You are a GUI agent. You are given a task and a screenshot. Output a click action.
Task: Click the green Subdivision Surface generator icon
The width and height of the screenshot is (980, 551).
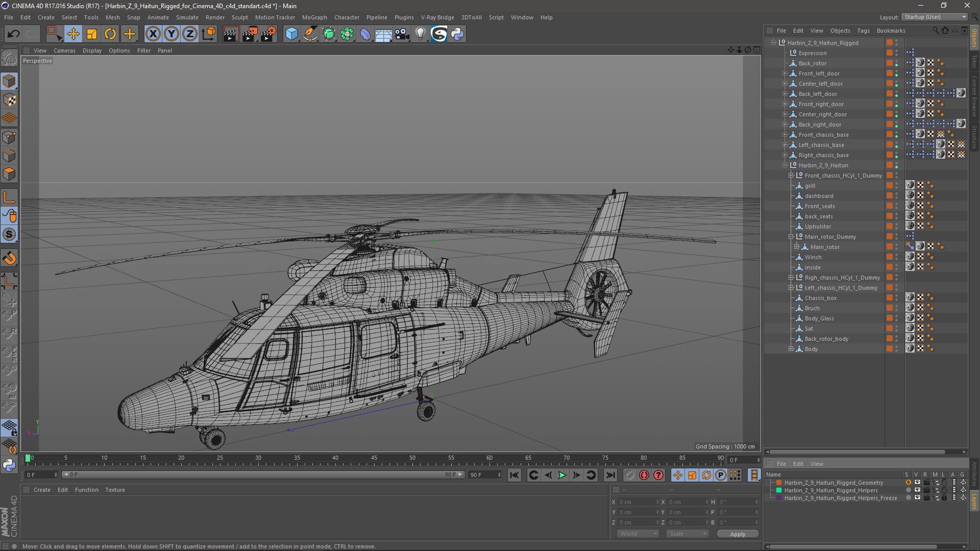[329, 34]
